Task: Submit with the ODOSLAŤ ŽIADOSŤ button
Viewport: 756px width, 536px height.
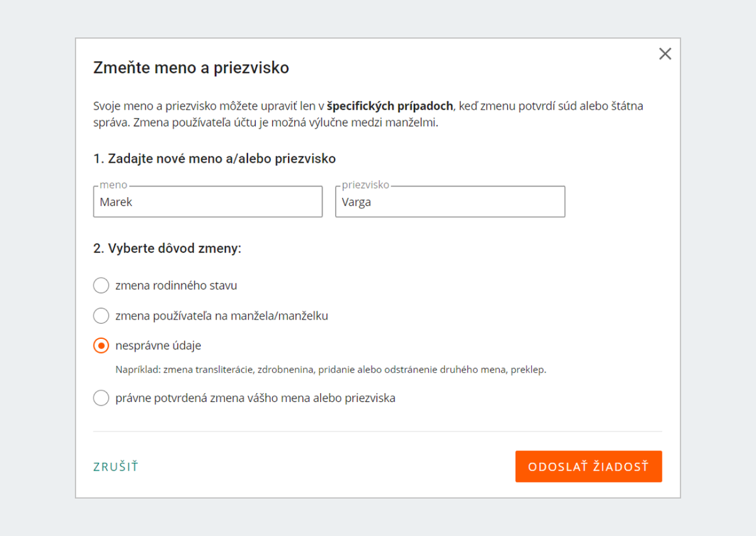Action: click(x=588, y=467)
